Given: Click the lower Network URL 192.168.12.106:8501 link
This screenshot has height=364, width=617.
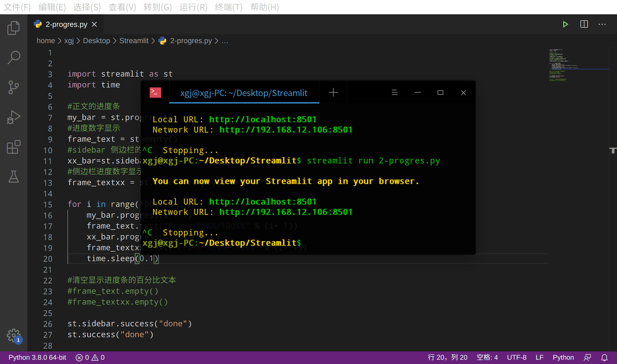Looking at the screenshot, I should coord(286,212).
